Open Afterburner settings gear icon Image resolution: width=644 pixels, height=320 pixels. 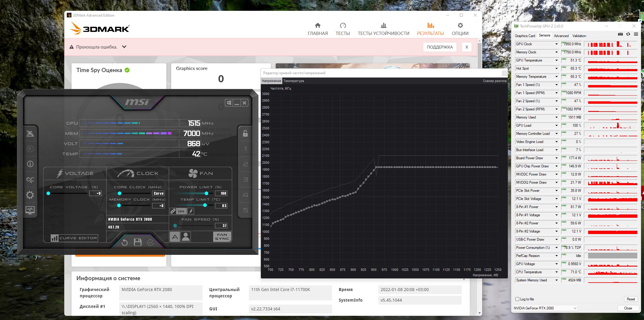tap(30, 195)
